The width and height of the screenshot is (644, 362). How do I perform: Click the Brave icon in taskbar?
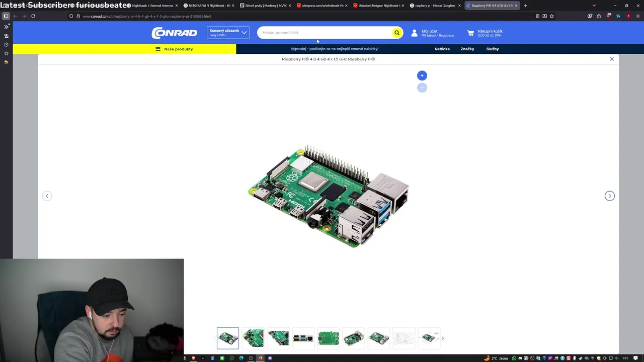point(193,358)
